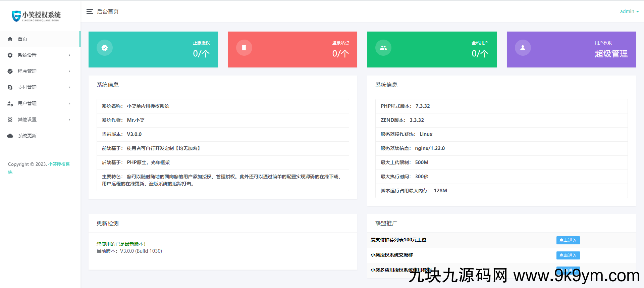Click the user icon beside 用户管理
Screen dimensions: 644x288
pos(10,103)
